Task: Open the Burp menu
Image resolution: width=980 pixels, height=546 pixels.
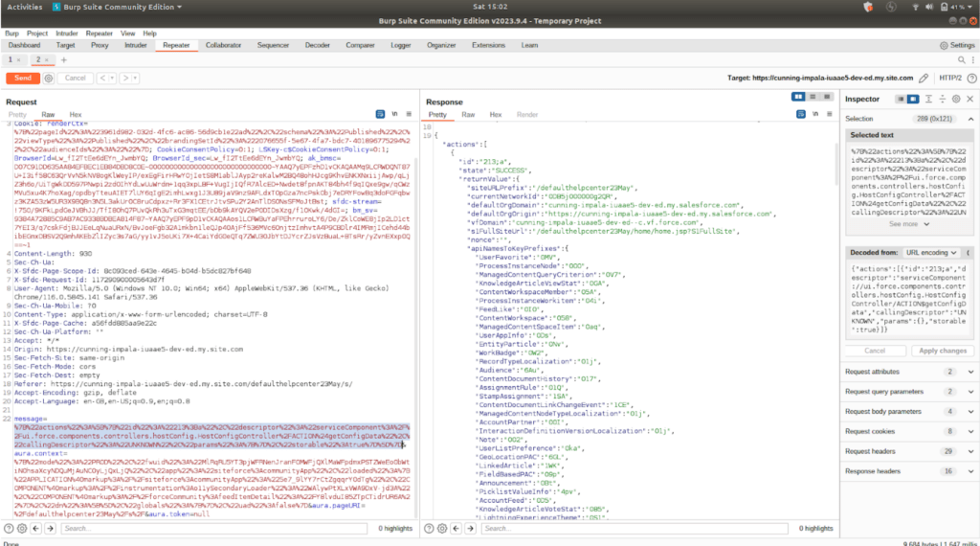Action: [x=11, y=34]
